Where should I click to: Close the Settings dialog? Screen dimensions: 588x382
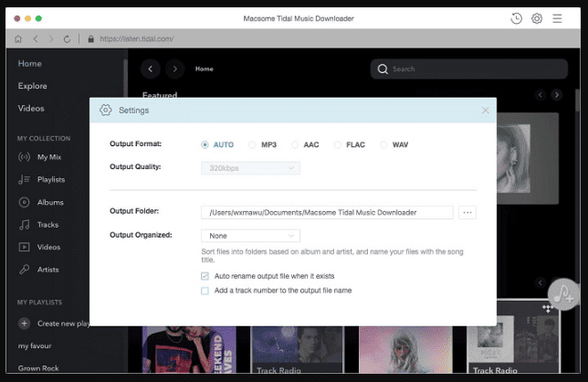pos(485,111)
